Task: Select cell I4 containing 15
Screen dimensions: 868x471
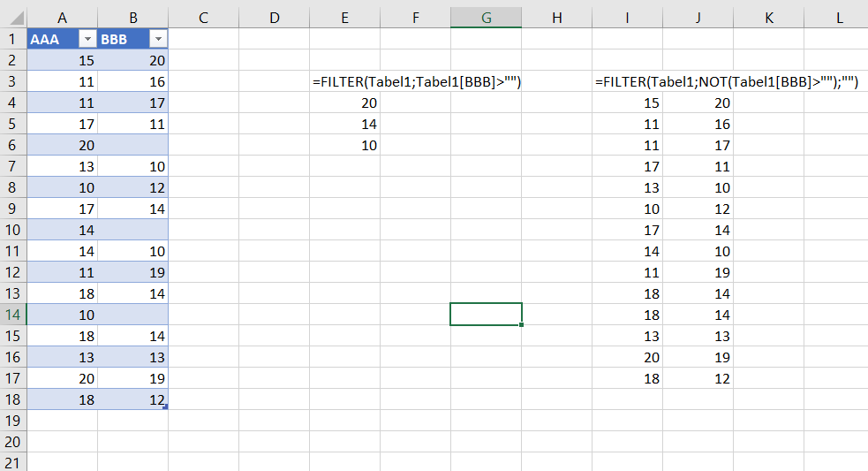Action: pyautogui.click(x=627, y=103)
